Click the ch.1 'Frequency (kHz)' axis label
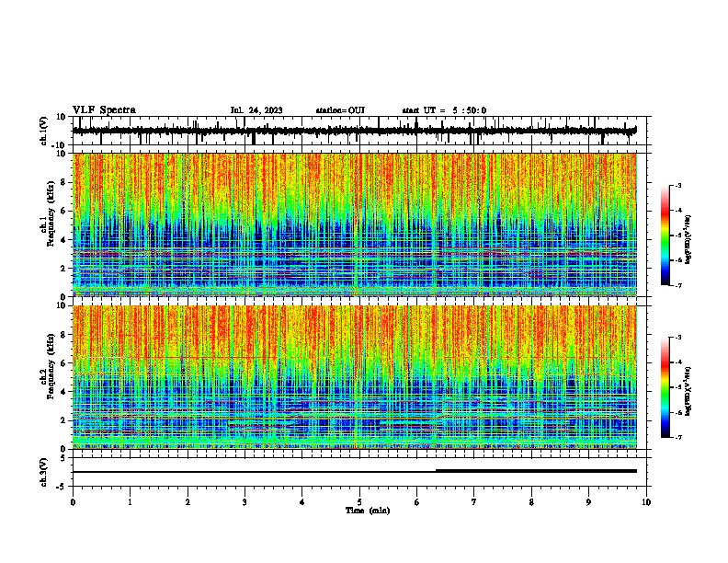This screenshot has height=563, width=728. 51,213
